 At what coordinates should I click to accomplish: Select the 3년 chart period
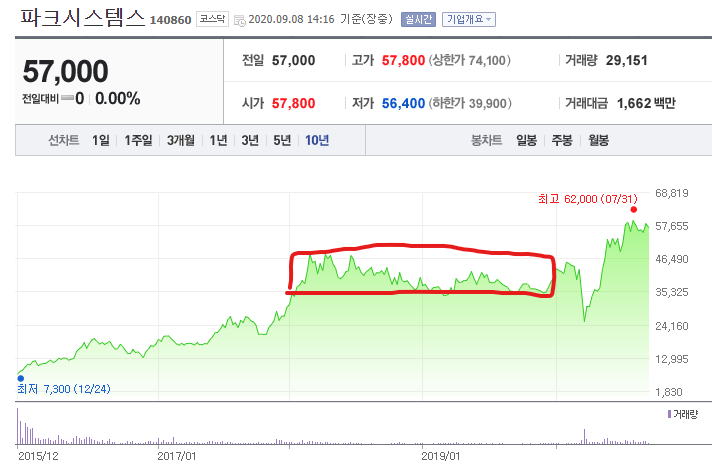(250, 140)
